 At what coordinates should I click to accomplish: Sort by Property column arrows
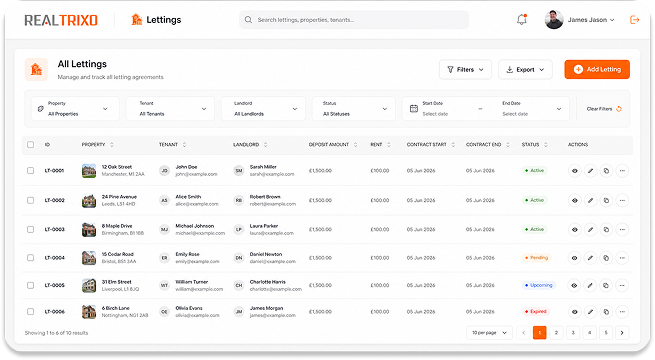click(112, 145)
